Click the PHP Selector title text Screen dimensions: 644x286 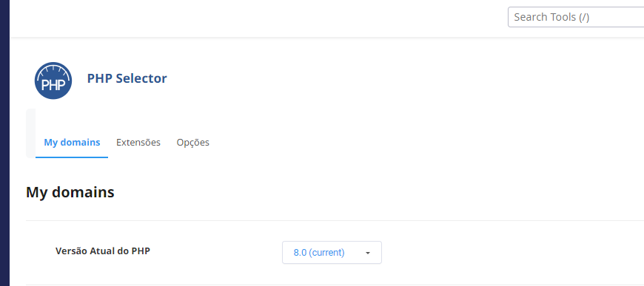127,78
